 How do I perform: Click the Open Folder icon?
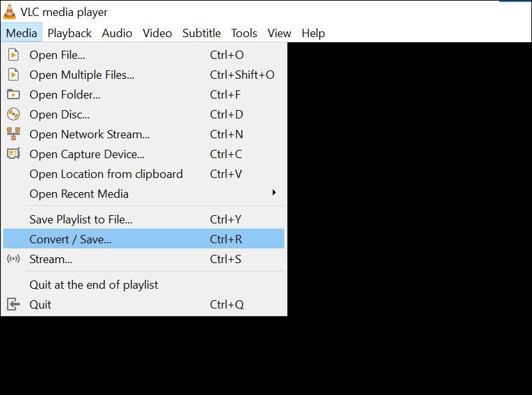pyautogui.click(x=13, y=95)
